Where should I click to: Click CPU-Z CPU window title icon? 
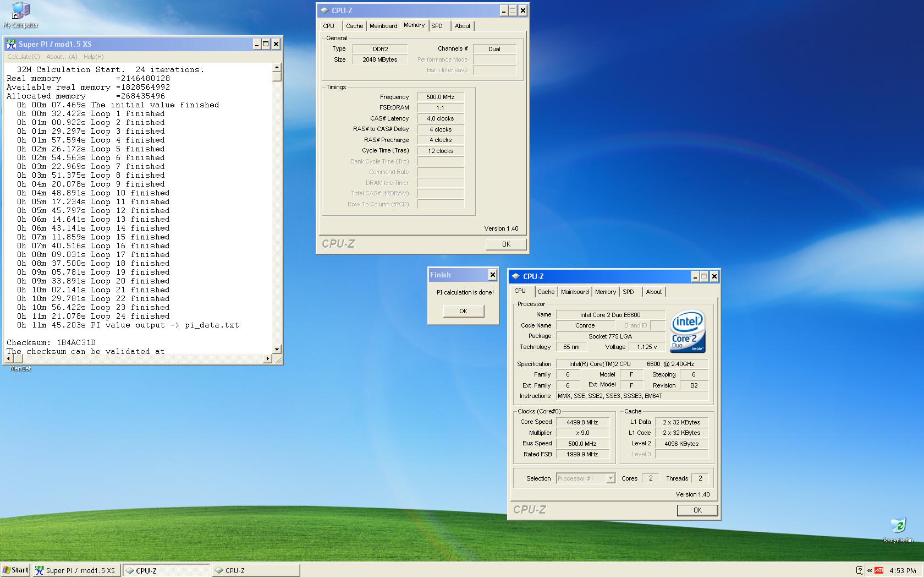click(516, 276)
